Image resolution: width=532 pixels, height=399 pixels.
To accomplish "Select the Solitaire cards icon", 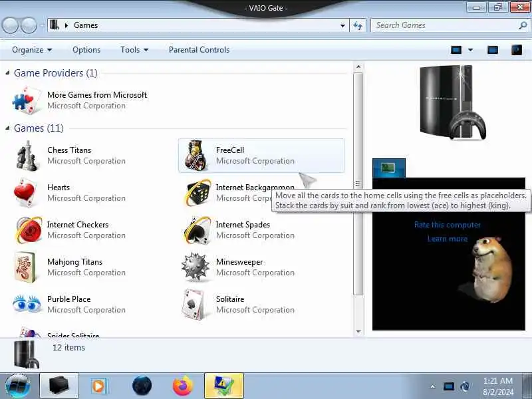I will 194,305.
